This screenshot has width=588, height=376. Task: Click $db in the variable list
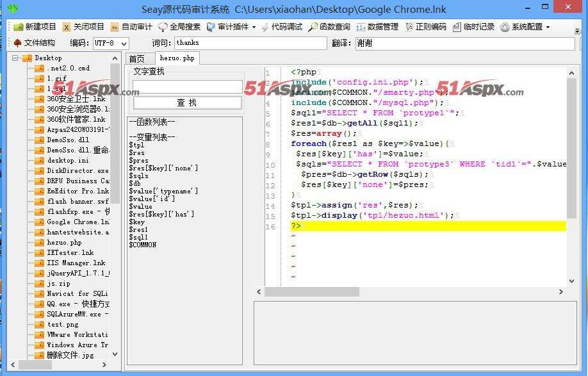point(135,183)
